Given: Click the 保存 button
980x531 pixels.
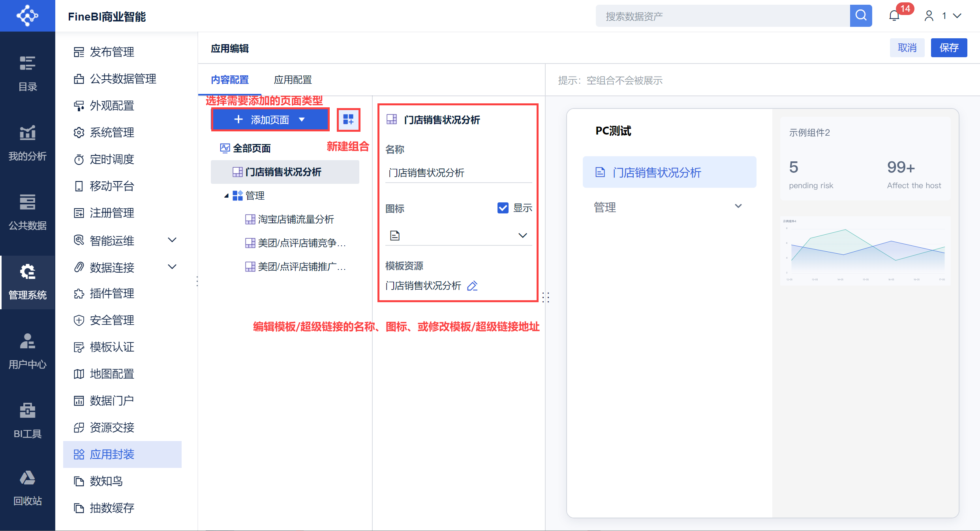Looking at the screenshot, I should (948, 48).
